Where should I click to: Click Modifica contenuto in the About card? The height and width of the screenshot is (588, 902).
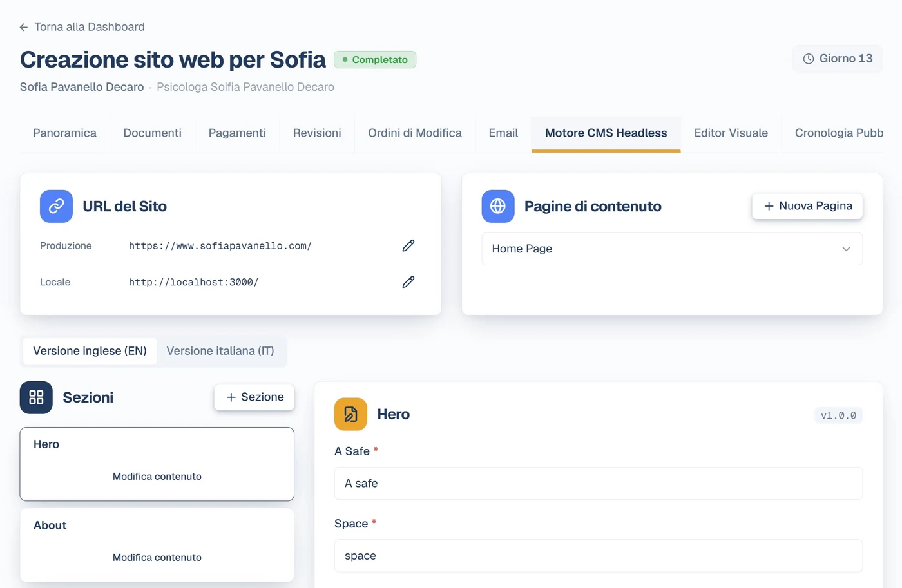(x=157, y=558)
